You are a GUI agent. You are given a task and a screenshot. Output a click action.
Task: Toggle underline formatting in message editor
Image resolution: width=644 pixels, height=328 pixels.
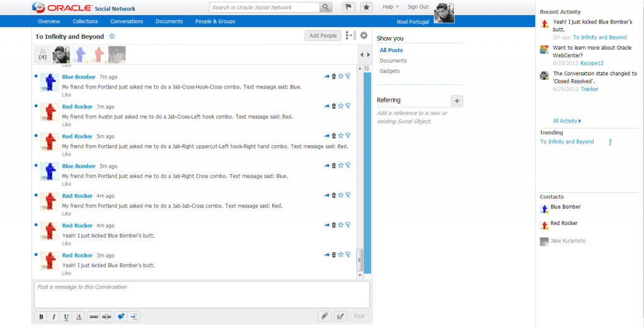[x=66, y=317]
